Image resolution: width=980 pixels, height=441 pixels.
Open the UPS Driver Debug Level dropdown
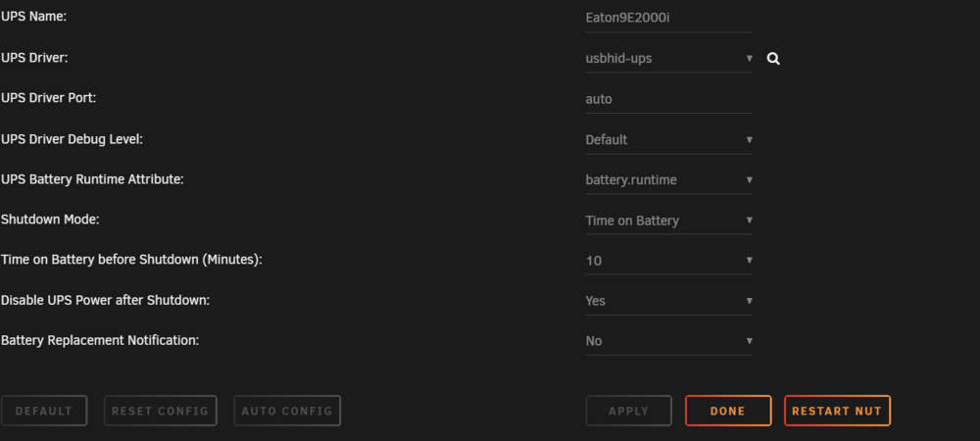(668, 139)
